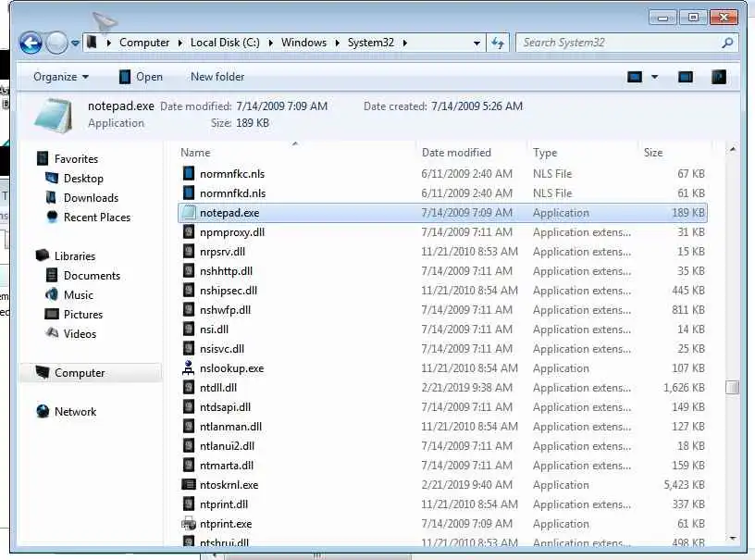Expand the arrow after Windows breadcrumb
This screenshot has width=755, height=560.
coord(337,44)
